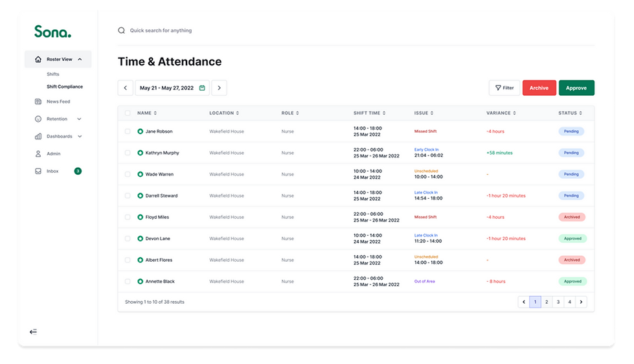Click the green badge next to Jane Robson
The width and height of the screenshot is (634, 364).
click(141, 131)
